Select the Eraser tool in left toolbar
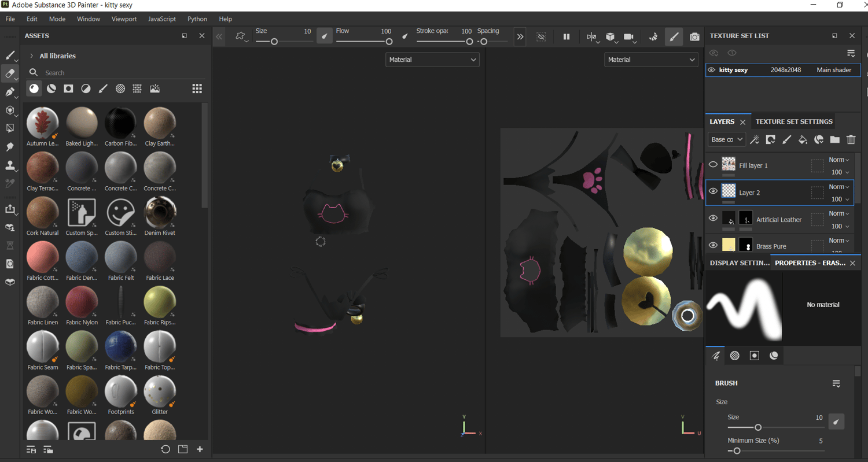Image resolution: width=868 pixels, height=462 pixels. point(10,73)
